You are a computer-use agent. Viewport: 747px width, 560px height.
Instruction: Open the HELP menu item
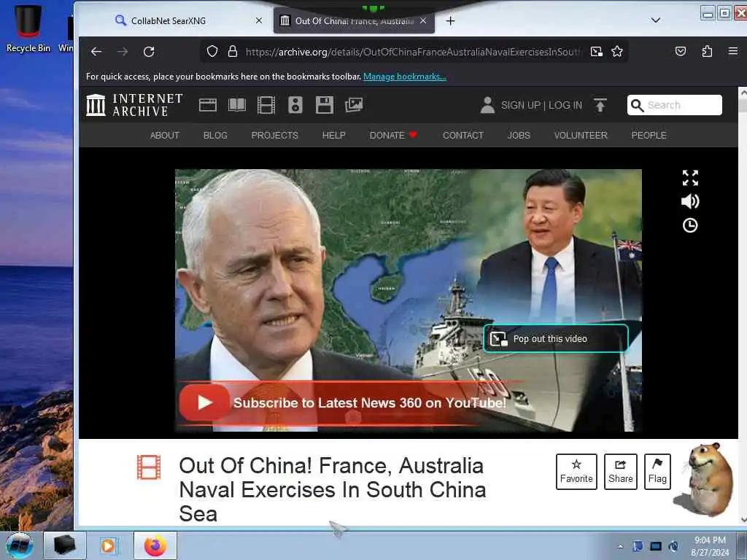coord(333,135)
